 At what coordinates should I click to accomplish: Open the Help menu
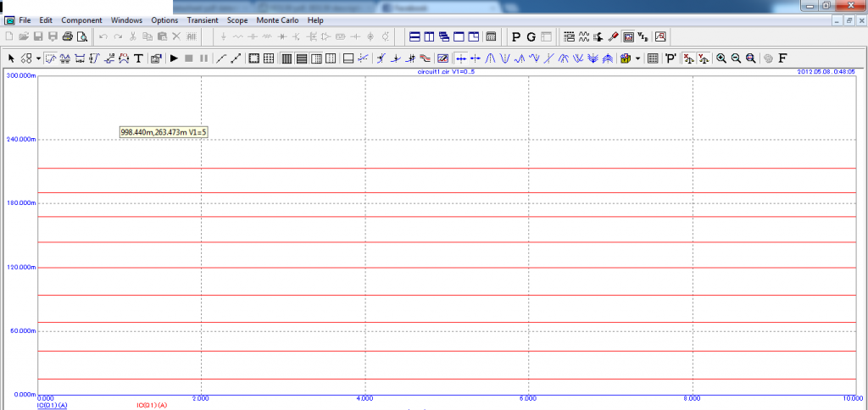(315, 20)
